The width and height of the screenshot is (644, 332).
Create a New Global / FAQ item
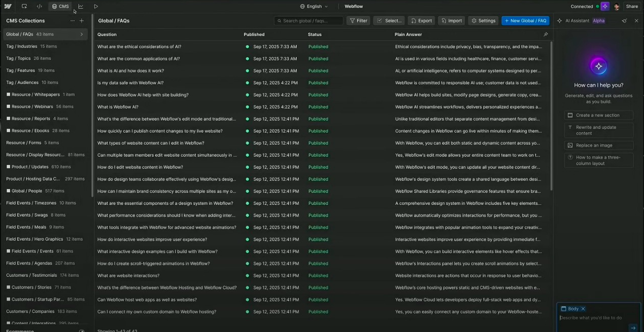[x=525, y=21]
